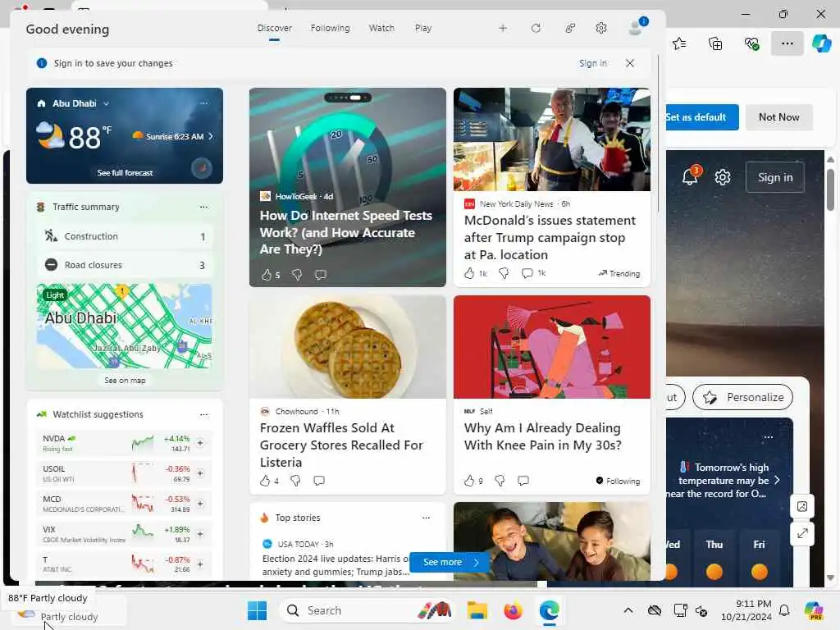Open File Explorer from taskbar

477,610
